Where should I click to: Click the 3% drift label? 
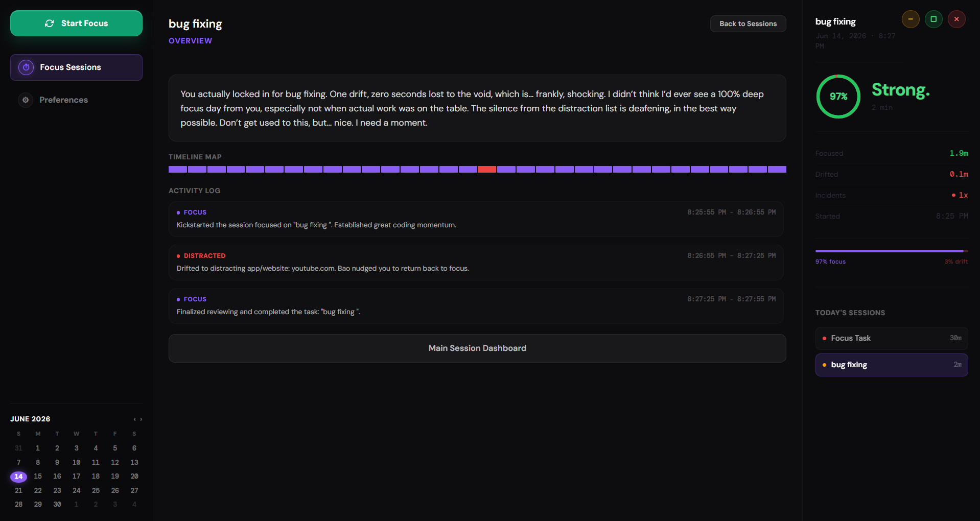(x=956, y=262)
